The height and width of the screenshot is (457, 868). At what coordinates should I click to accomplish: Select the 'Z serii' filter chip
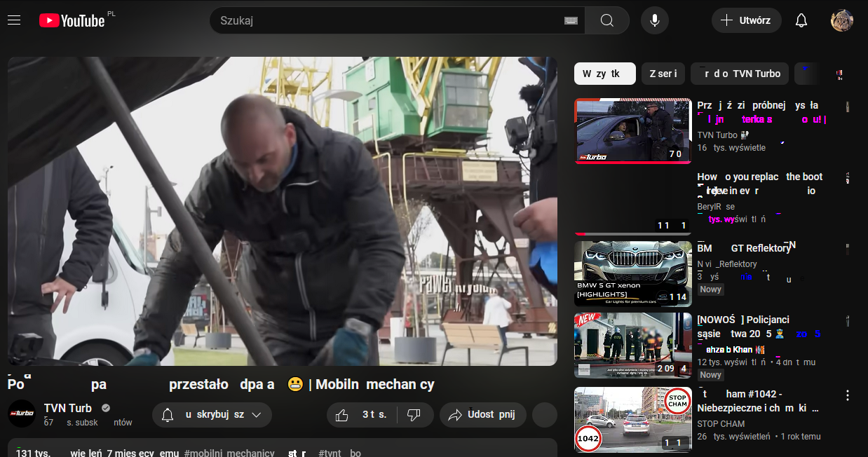663,74
